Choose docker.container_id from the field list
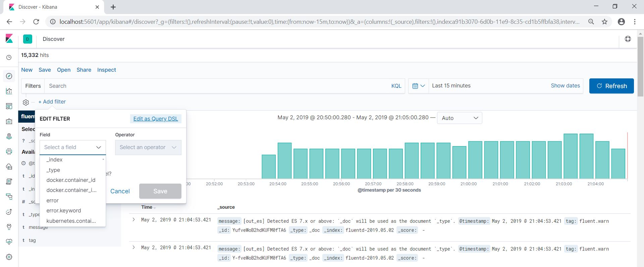This screenshot has height=267, width=644. pos(71,180)
